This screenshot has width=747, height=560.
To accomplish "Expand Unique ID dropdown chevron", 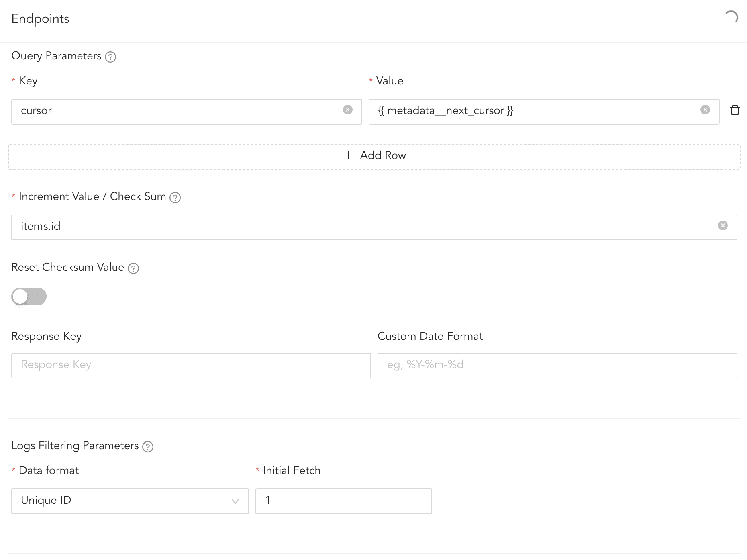I will click(x=235, y=501).
